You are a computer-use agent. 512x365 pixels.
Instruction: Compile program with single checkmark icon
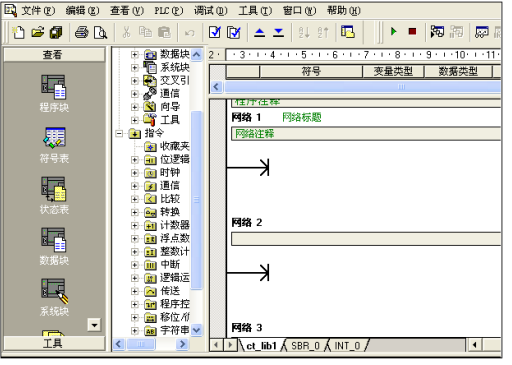click(x=215, y=32)
